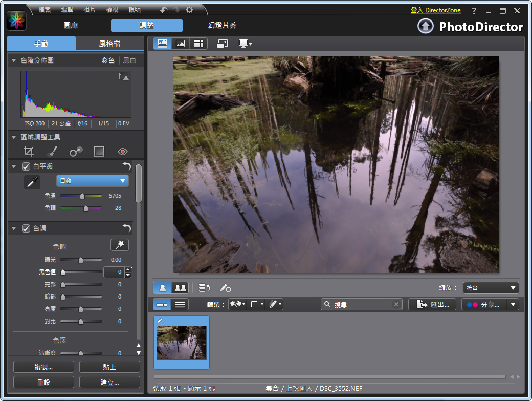532x401 pixels.
Task: Open the 圖庫 library tab
Action: (x=71, y=26)
